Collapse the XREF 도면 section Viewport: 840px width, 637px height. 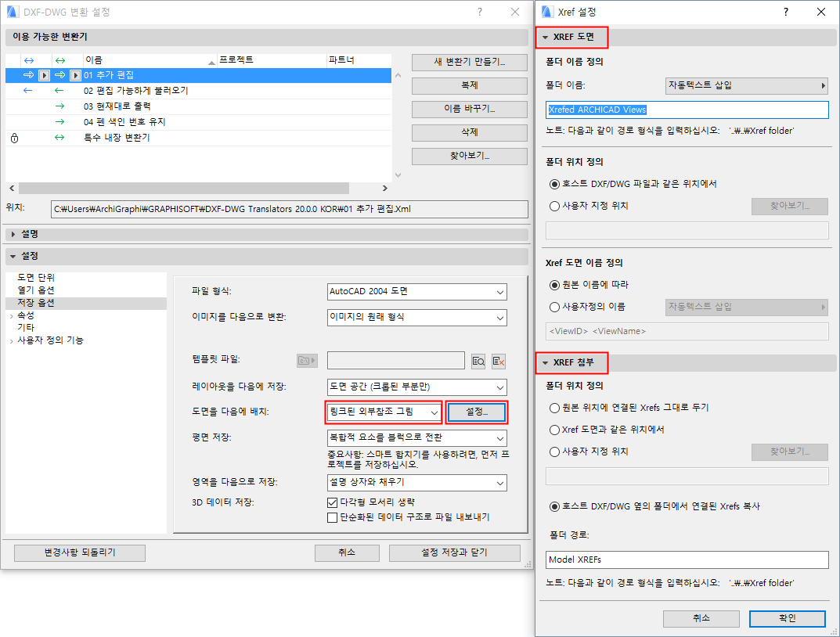546,38
